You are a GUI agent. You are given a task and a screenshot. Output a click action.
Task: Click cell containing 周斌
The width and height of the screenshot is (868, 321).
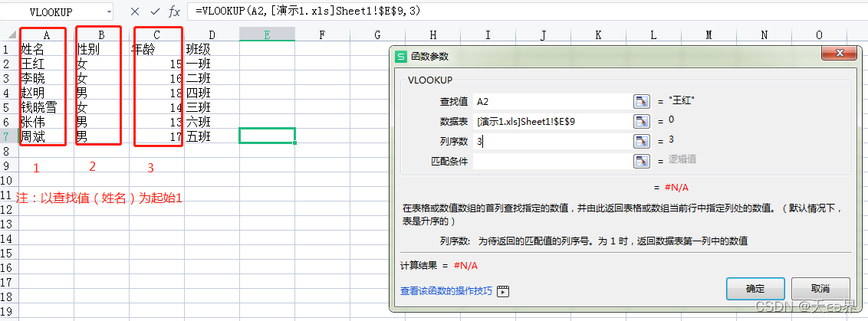tap(47, 136)
